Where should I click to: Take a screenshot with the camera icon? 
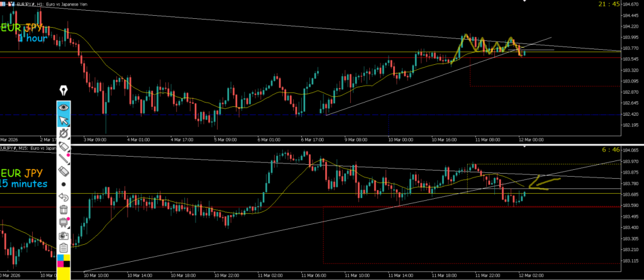(x=64, y=235)
